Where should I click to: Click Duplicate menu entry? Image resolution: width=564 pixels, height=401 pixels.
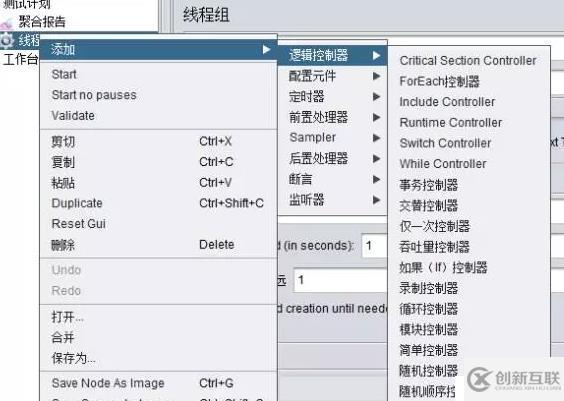[158, 203]
